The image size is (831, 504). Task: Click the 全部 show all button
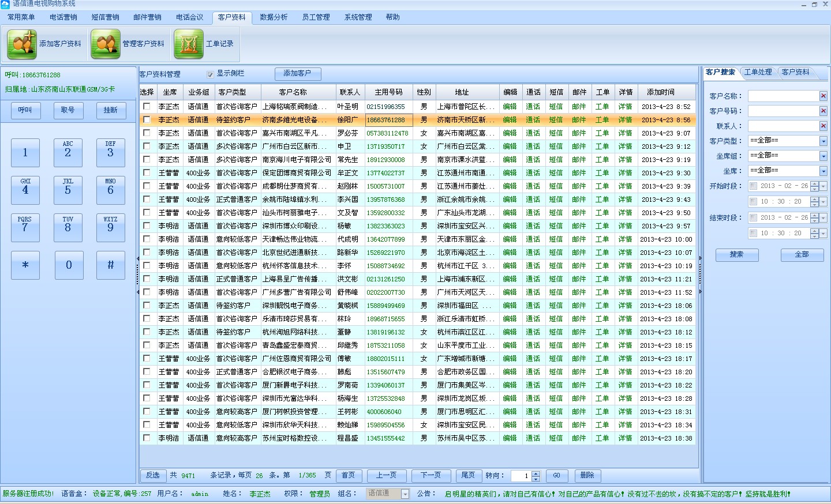pos(802,254)
